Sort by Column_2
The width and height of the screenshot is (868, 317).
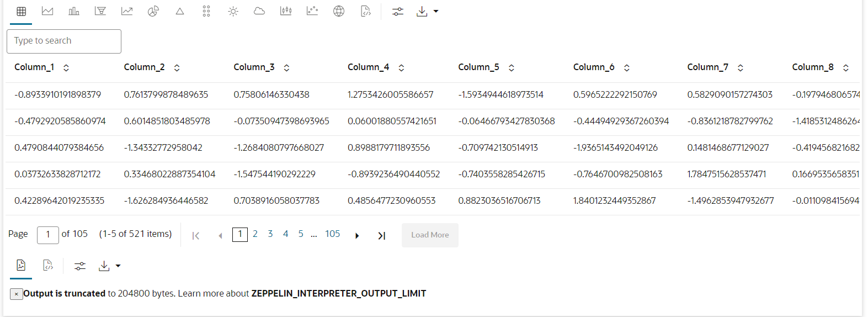[x=177, y=67]
